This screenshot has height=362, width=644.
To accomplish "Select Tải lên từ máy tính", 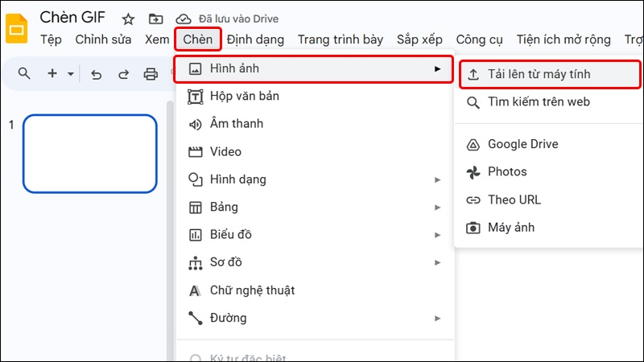I will [x=550, y=74].
